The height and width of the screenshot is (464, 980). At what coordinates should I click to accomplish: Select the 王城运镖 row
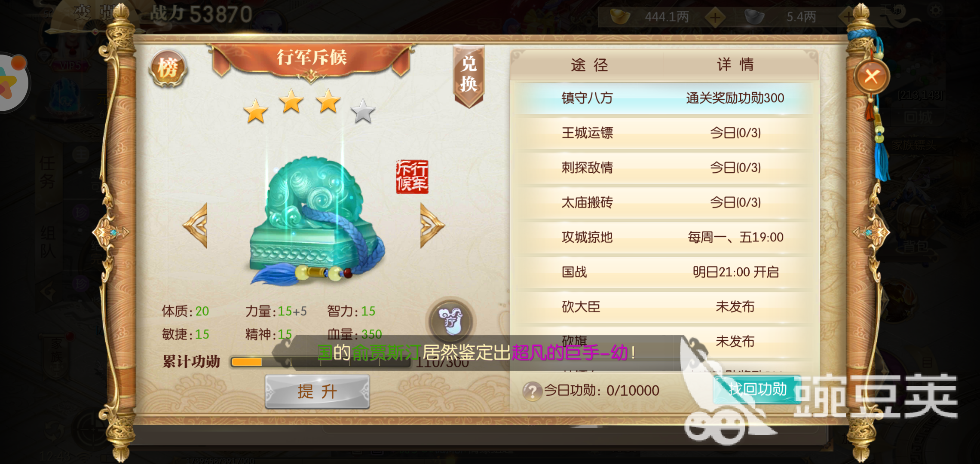point(664,133)
